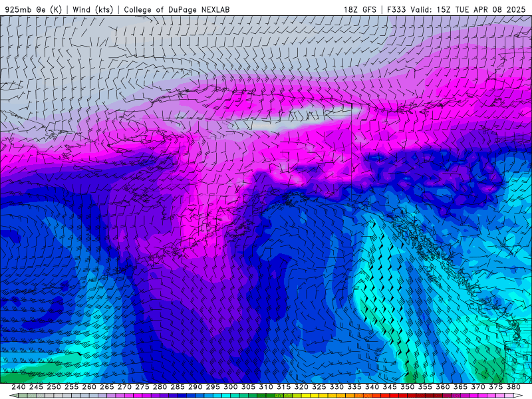Click the 335 color bar label
The width and height of the screenshot is (532, 399).
point(354,387)
